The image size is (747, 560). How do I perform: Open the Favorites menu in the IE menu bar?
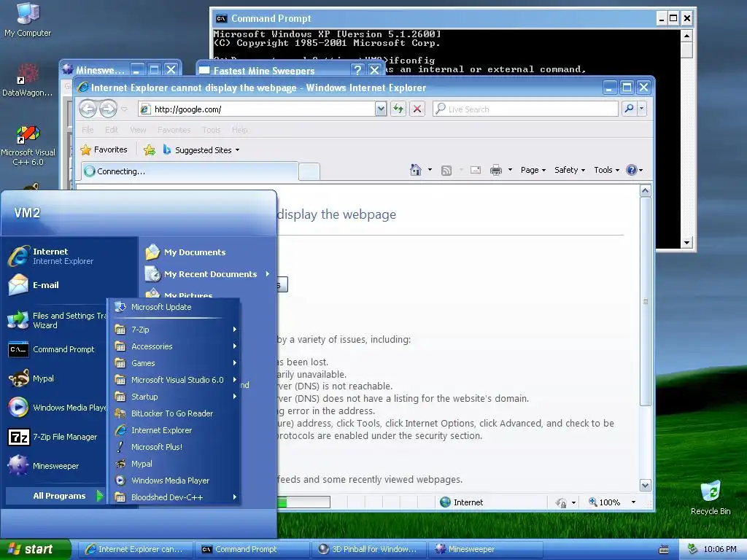pos(174,130)
